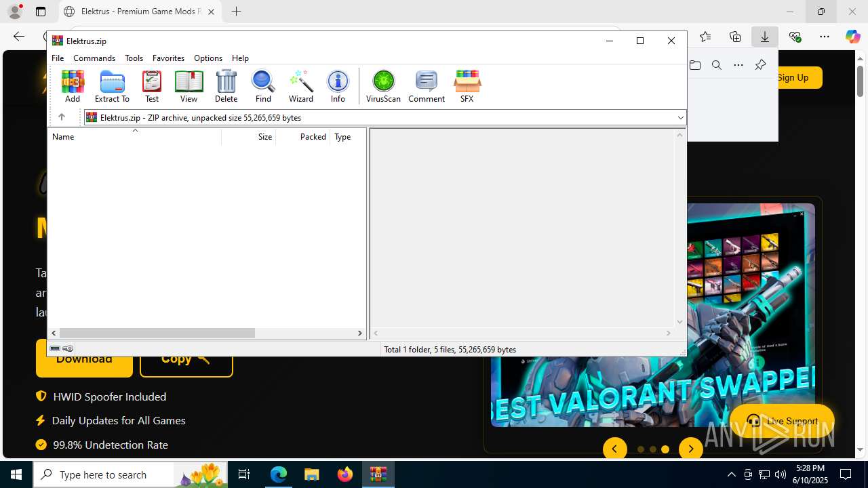Sort by the Name column header
This screenshot has height=488, width=868.
point(134,137)
